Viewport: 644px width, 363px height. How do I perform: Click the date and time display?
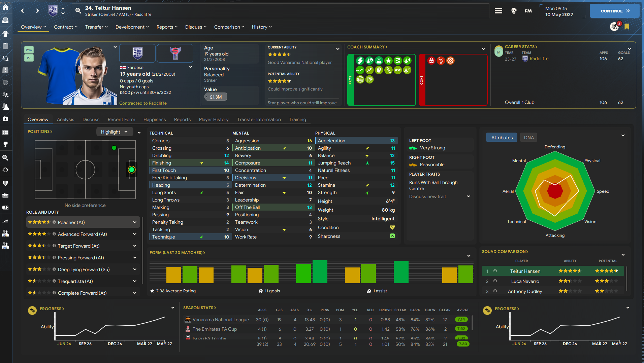(x=559, y=11)
